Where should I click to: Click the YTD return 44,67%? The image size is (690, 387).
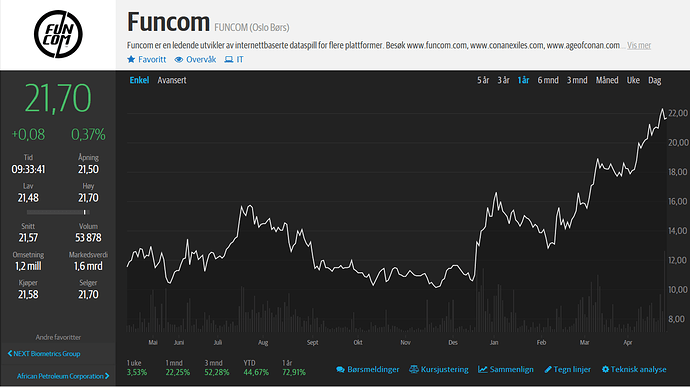point(256,372)
